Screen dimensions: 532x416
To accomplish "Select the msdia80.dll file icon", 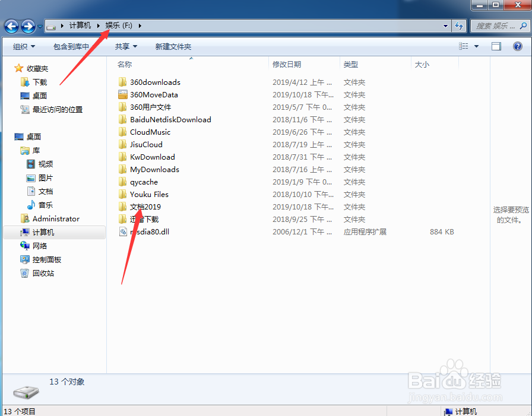I will tap(122, 232).
